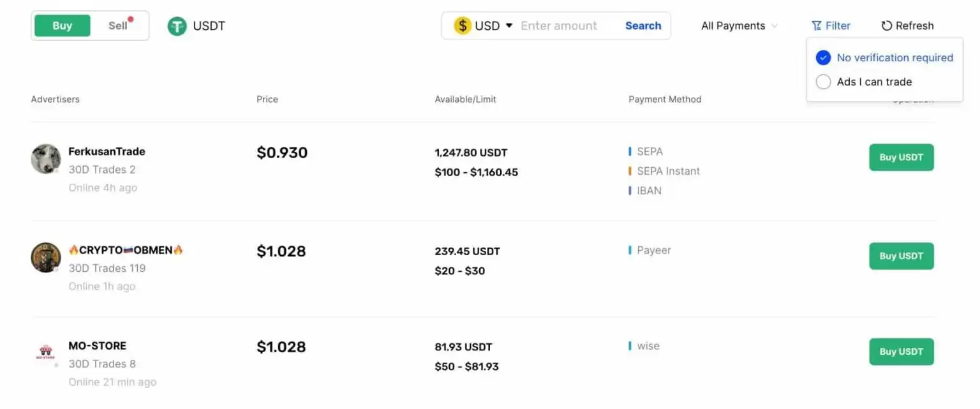
Task: Click the Filter funnel icon
Action: (816, 26)
